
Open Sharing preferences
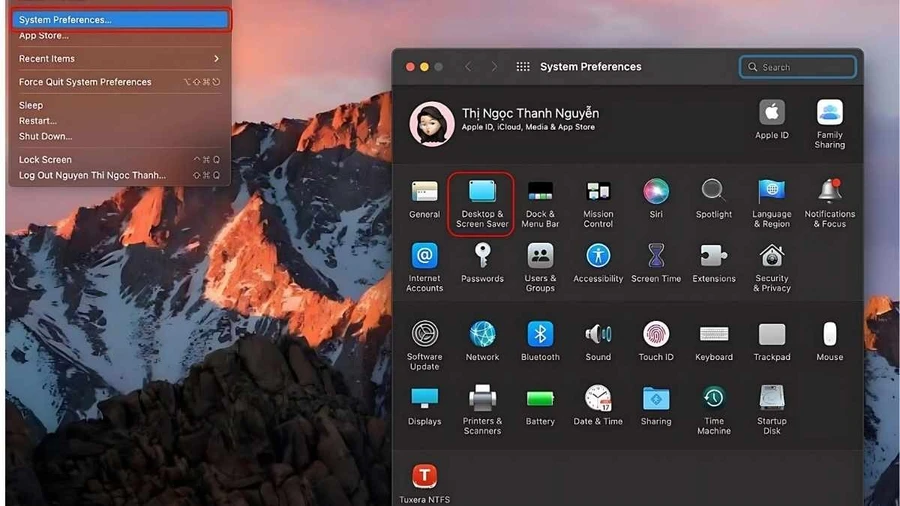(656, 406)
